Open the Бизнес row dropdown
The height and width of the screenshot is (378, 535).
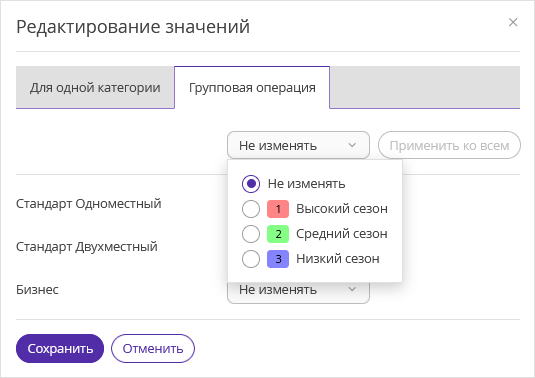click(x=298, y=292)
